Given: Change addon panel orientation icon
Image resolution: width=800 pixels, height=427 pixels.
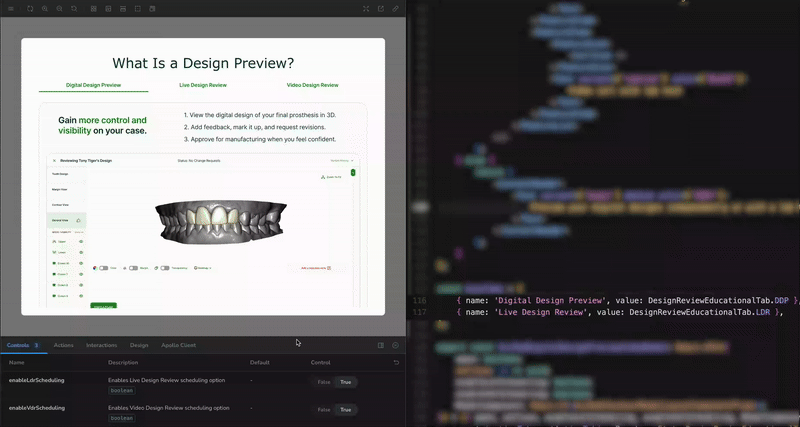Looking at the screenshot, I should [x=381, y=345].
